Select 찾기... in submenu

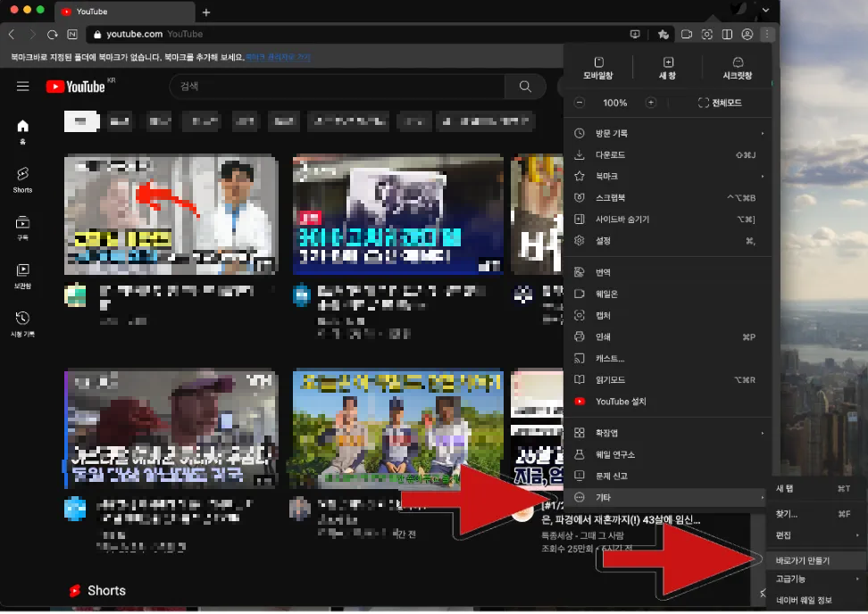[x=818, y=514]
